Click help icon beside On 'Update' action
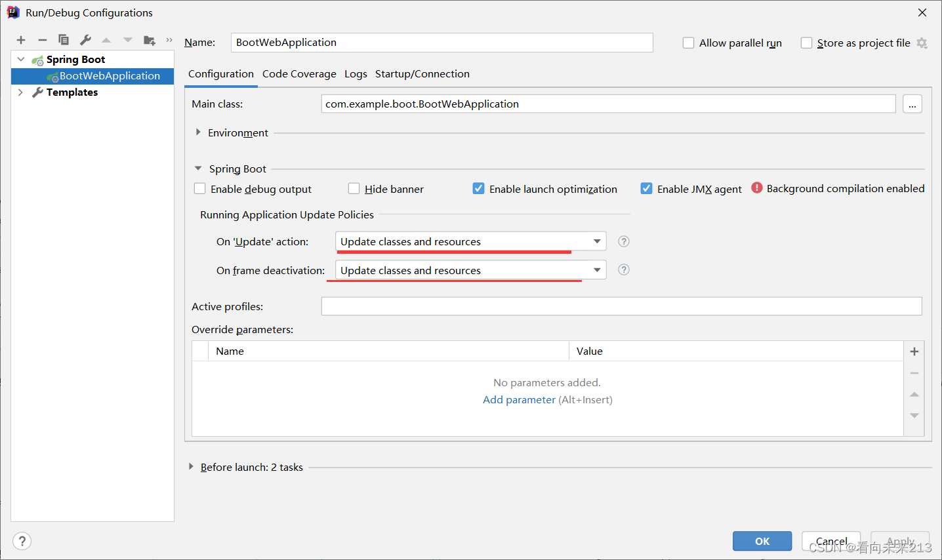 pyautogui.click(x=624, y=241)
